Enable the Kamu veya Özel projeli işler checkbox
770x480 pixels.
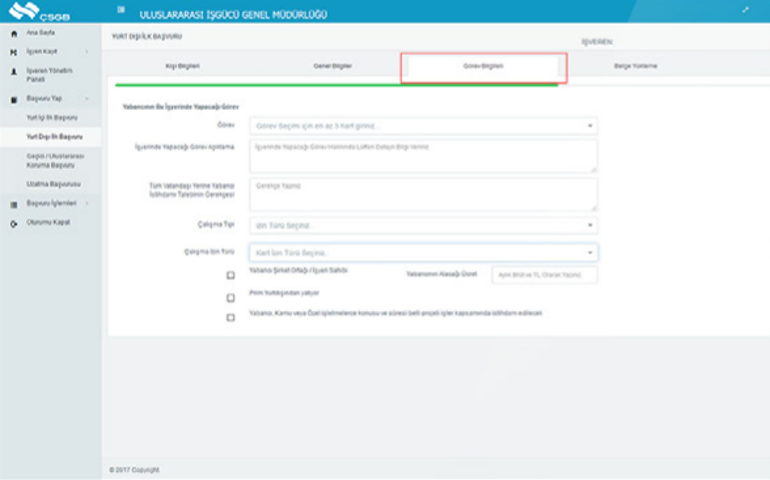231,317
